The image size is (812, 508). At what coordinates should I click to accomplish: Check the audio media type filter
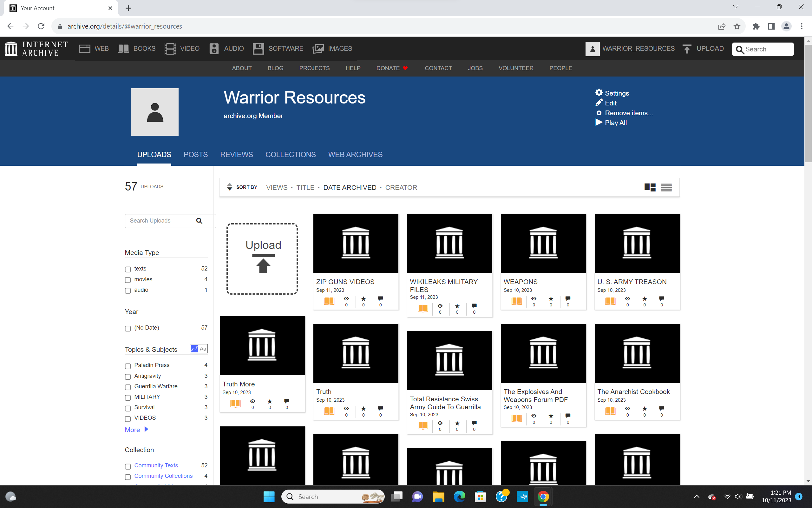coord(128,291)
